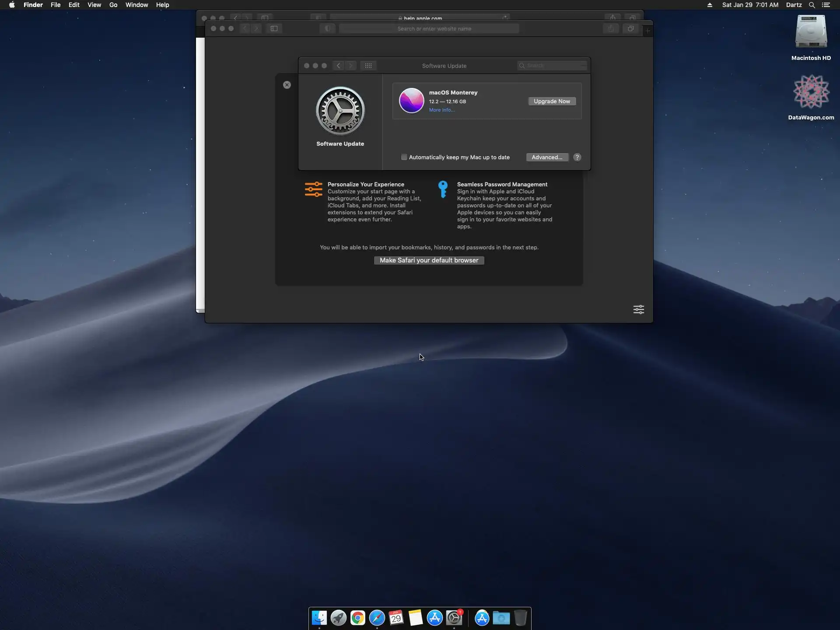Click the Spotlight search icon in menu bar
The width and height of the screenshot is (840, 630).
pos(812,5)
